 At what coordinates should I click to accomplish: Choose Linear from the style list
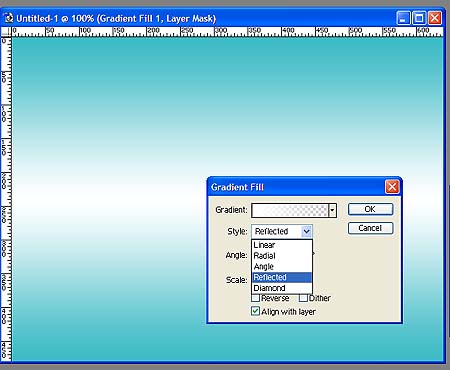click(x=282, y=245)
